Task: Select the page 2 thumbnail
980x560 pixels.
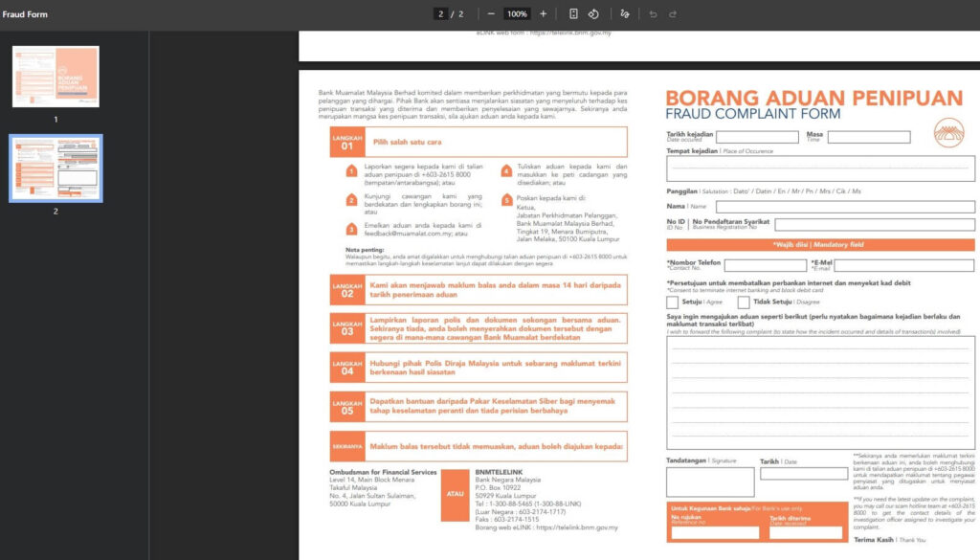Action: click(x=56, y=168)
